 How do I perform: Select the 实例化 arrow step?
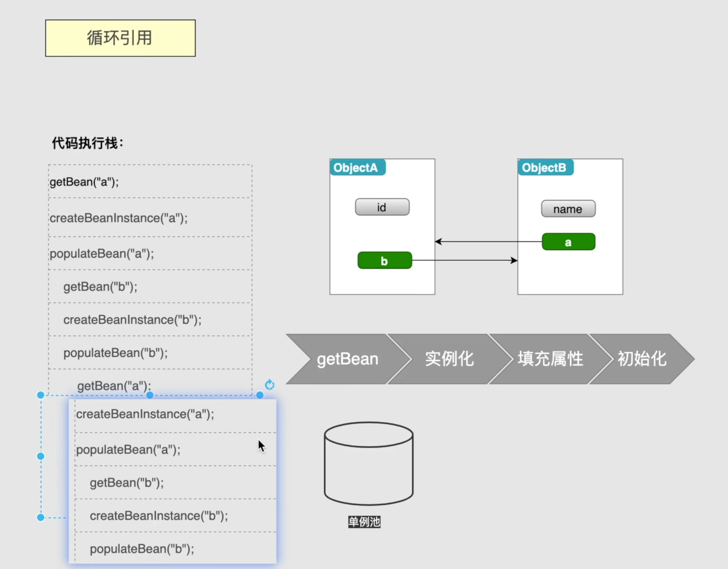[x=450, y=359]
